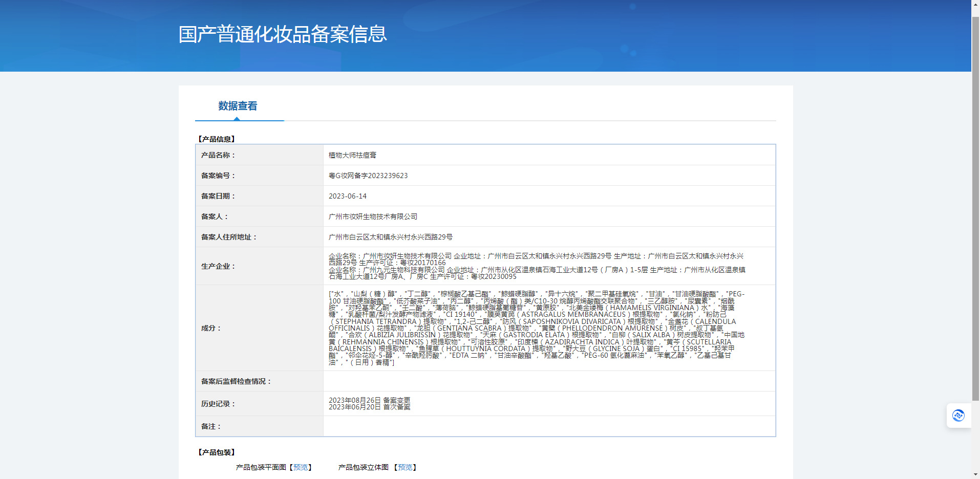Image resolution: width=980 pixels, height=479 pixels.
Task: Click the address 广州市白云区太和镇永兴村永兴西路29号
Action: point(391,237)
